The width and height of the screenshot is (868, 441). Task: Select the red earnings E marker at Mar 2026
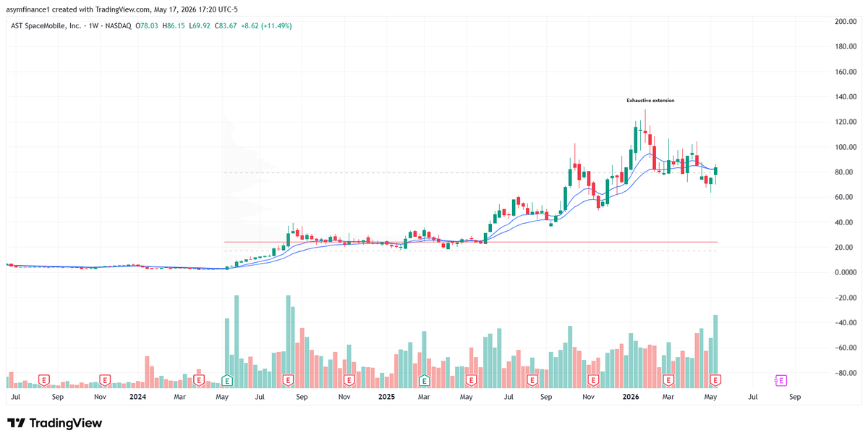point(668,380)
